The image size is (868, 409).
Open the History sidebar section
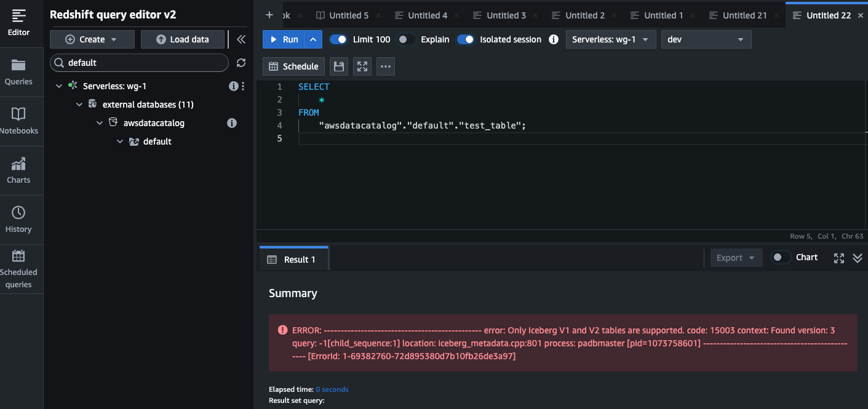point(18,220)
